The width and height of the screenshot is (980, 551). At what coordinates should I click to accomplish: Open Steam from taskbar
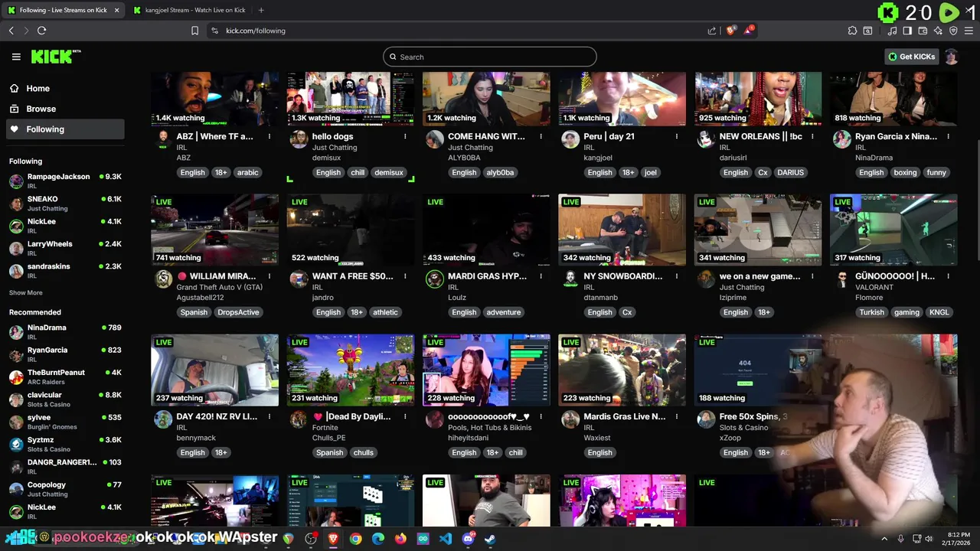point(490,539)
